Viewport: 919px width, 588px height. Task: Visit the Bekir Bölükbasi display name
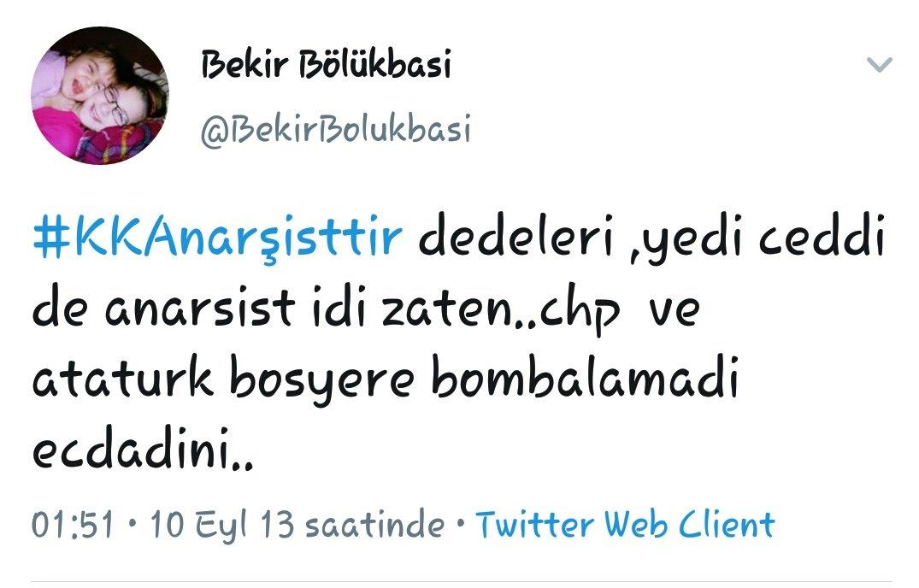click(327, 64)
